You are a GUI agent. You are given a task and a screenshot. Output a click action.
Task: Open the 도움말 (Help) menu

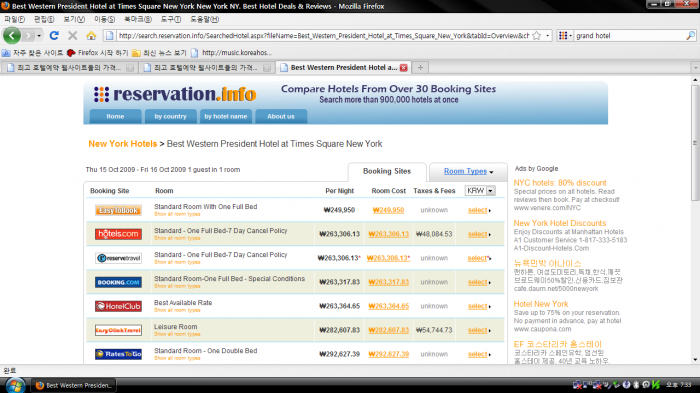(x=204, y=19)
